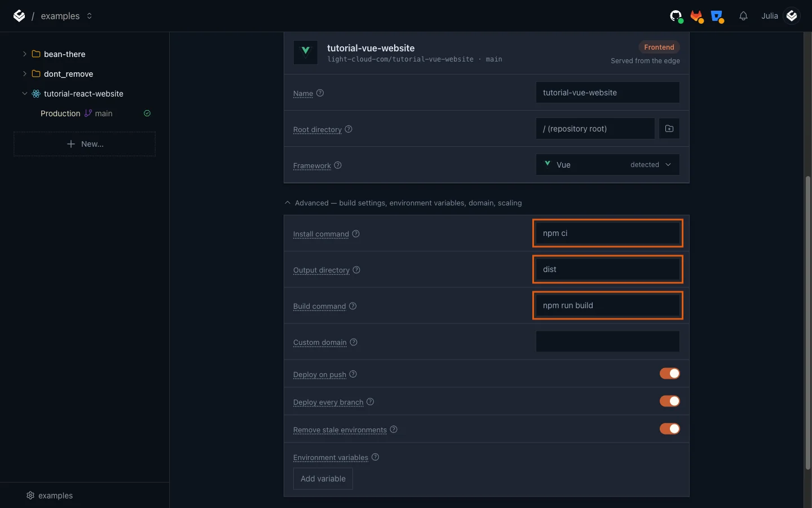This screenshot has width=812, height=508.
Task: Open examples settings at sidebar bottom
Action: point(50,496)
